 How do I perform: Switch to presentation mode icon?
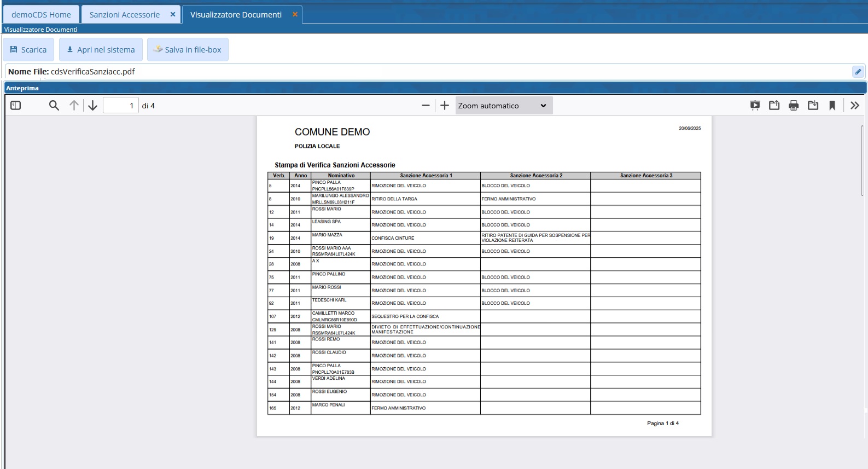point(755,106)
